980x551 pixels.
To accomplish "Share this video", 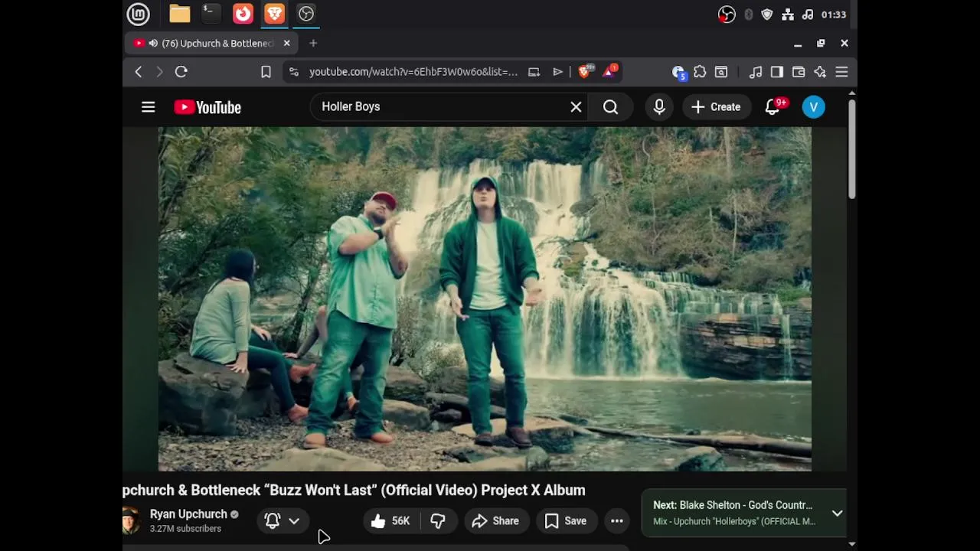I will pyautogui.click(x=496, y=521).
